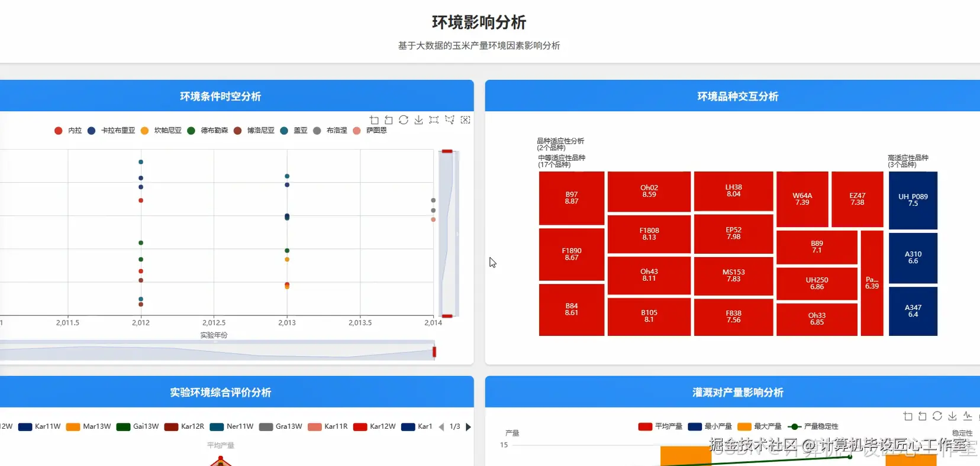
Task: Toggle Kar11R series in radar legend
Action: pyautogui.click(x=328, y=426)
